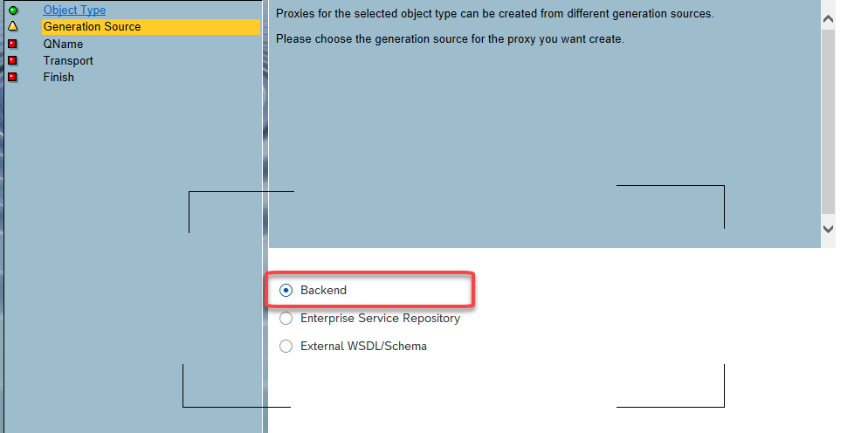Select the Finish wizard step
Screen dimensions: 868x433
pos(59,77)
